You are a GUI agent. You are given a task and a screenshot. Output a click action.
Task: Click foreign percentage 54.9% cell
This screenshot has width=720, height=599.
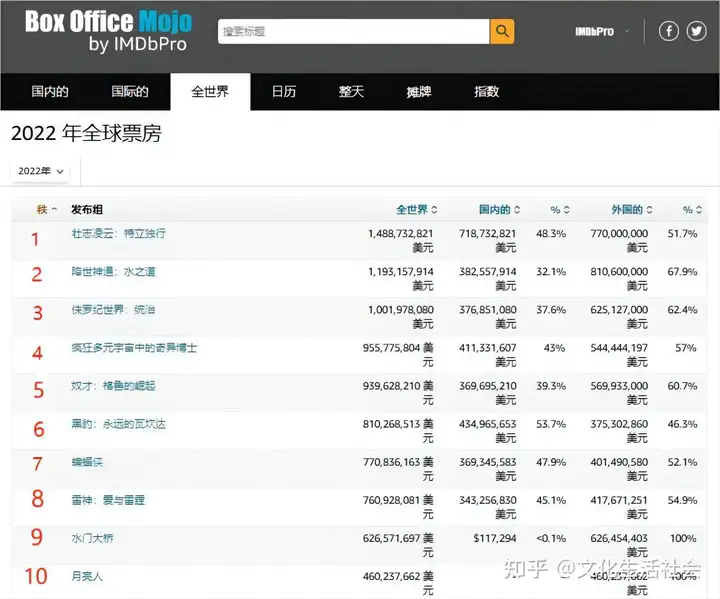coord(682,500)
